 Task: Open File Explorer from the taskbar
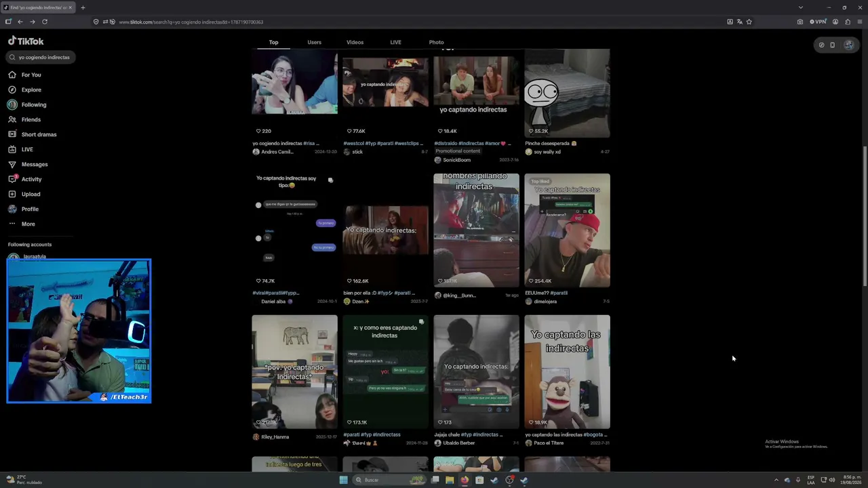click(x=450, y=480)
